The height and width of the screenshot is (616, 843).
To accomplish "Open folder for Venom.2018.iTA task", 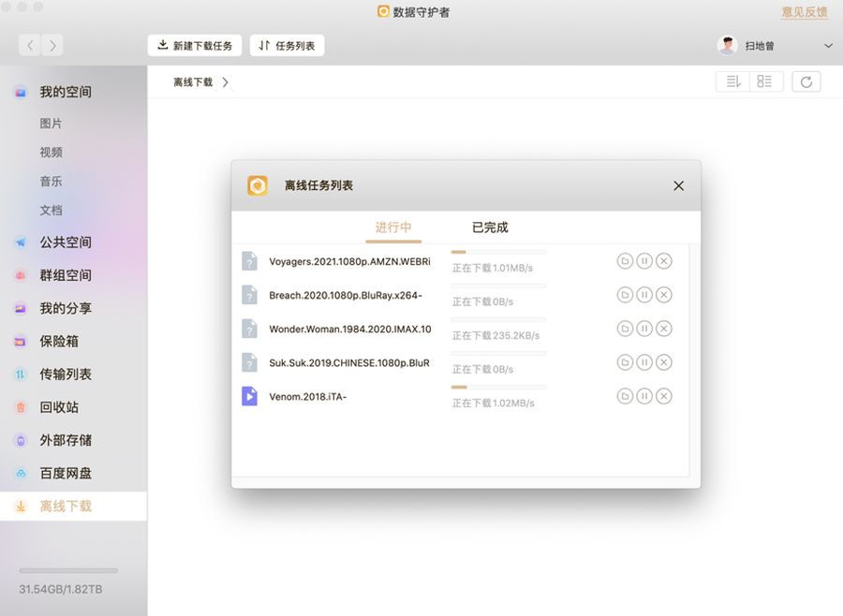I will [x=625, y=396].
